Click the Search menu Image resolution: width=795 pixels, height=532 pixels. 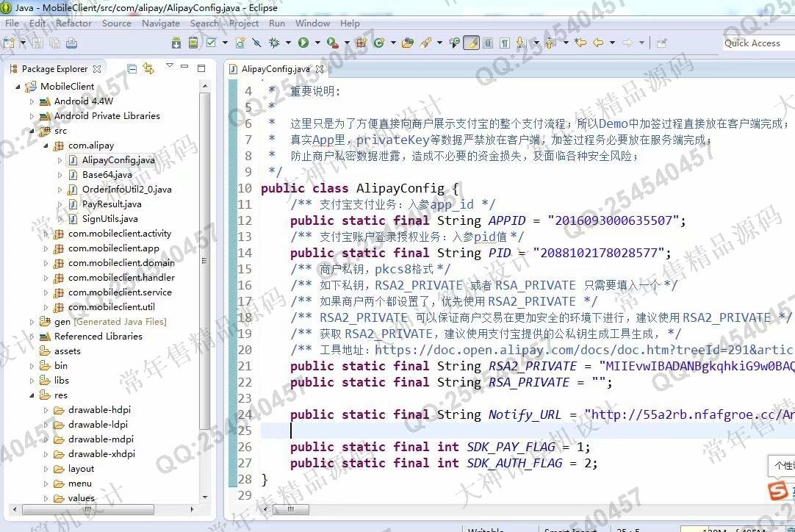[204, 24]
